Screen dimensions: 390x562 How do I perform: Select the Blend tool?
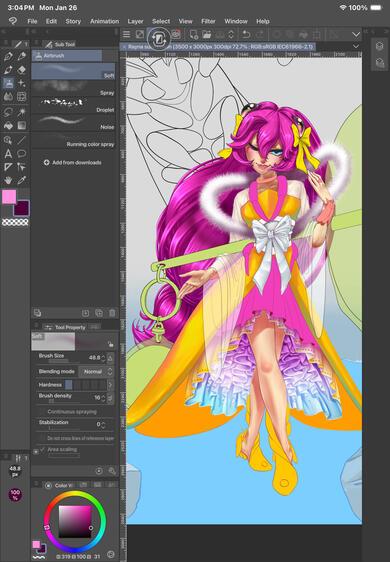[x=8, y=96]
